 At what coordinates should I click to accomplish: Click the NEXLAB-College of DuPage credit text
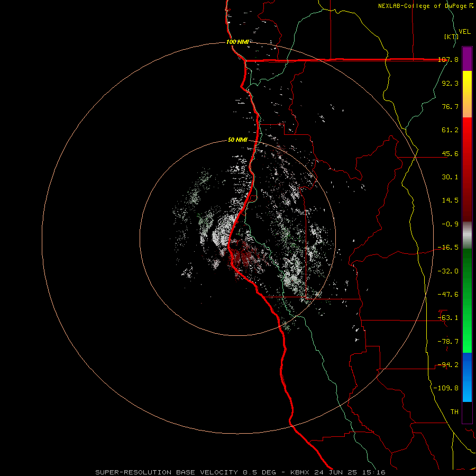(423, 6)
